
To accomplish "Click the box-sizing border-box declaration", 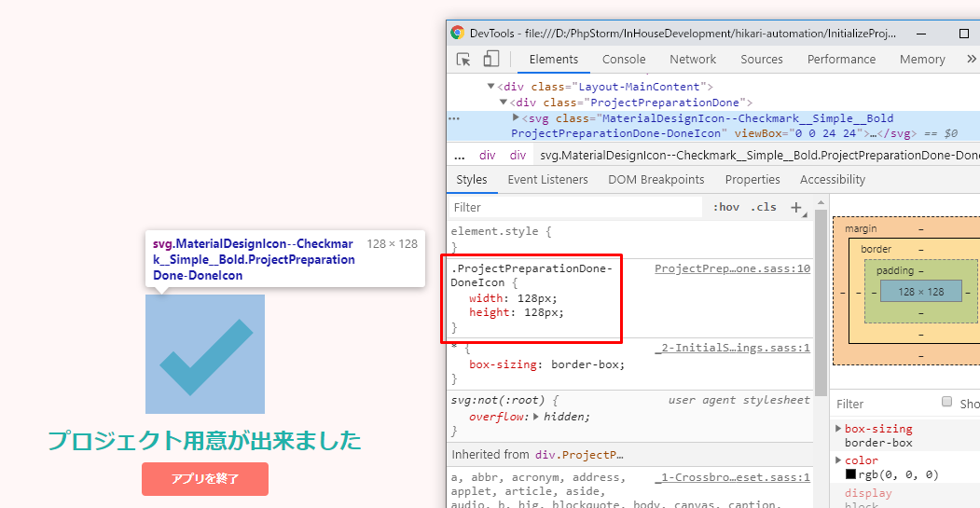I will 546,364.
